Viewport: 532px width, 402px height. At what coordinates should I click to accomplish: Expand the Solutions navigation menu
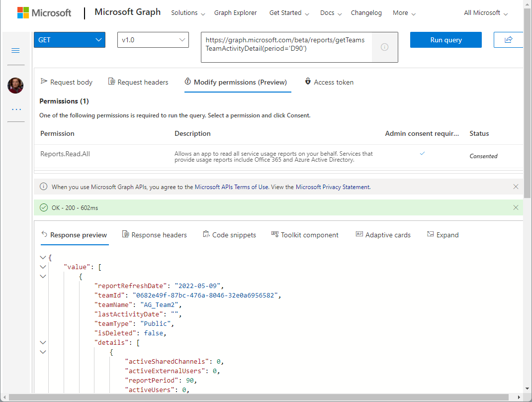[188, 13]
